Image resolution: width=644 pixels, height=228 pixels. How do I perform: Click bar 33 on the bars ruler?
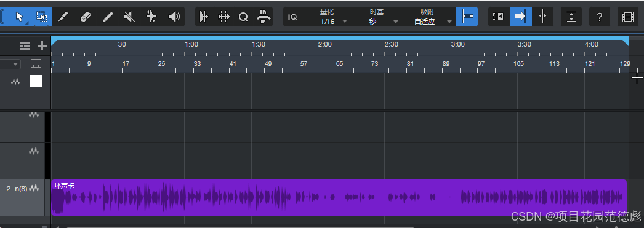click(x=198, y=63)
